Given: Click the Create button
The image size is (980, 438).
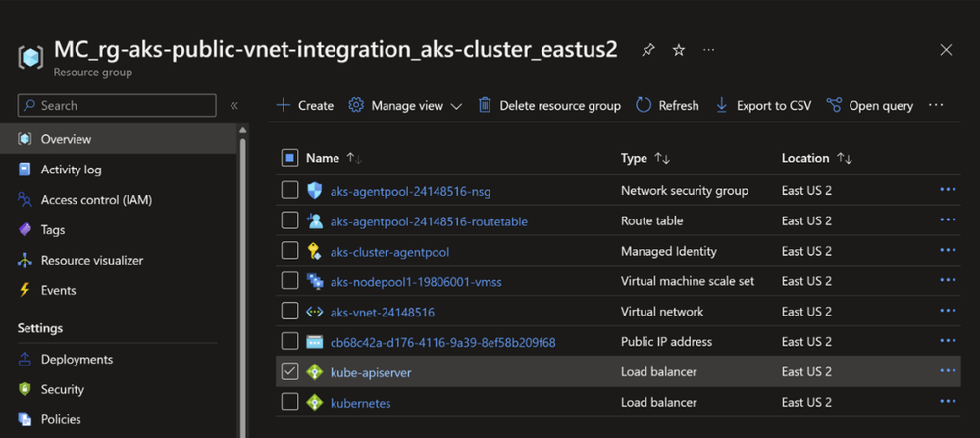Looking at the screenshot, I should pos(305,105).
